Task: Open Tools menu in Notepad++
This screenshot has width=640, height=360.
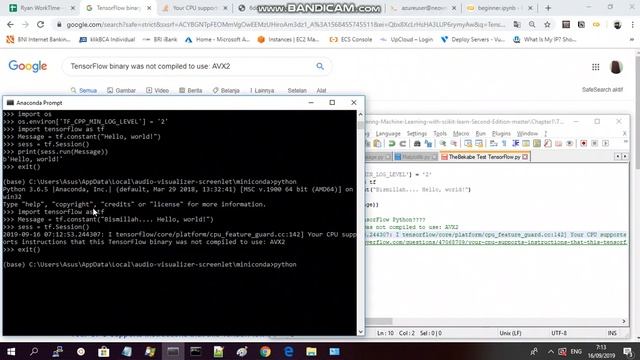Action: coord(440,133)
